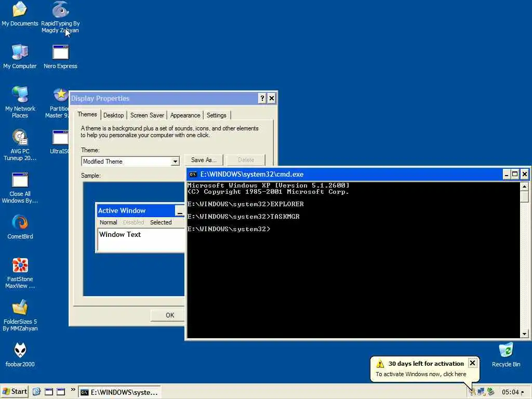
Task: Select the Nero Express desktop icon
Action: pos(60,57)
